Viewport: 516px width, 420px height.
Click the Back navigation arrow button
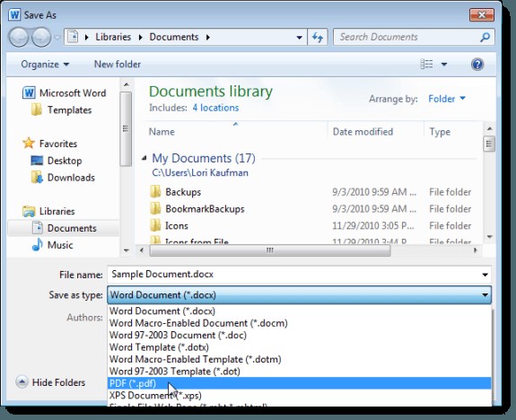19,37
